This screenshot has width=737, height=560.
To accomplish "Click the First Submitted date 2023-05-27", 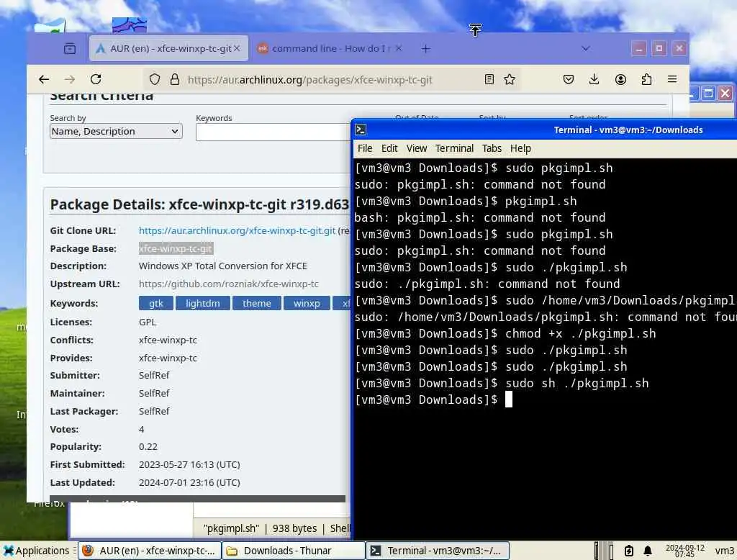I will pyautogui.click(x=189, y=464).
